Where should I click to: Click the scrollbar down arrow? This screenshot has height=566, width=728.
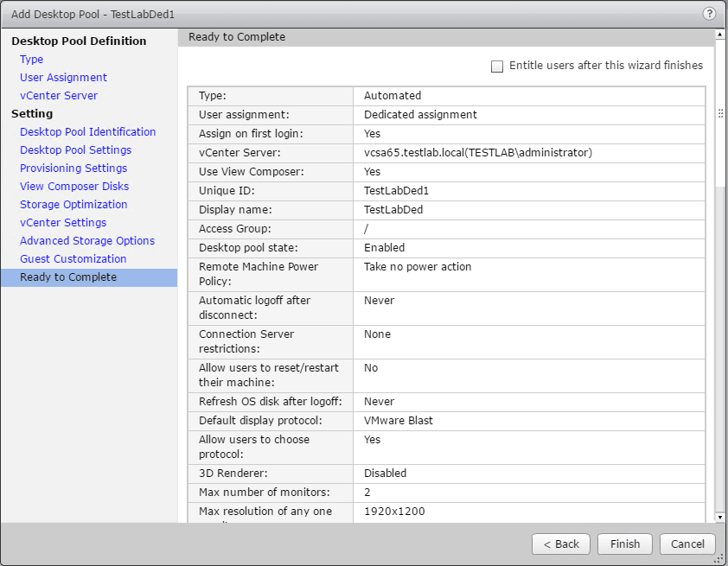click(x=720, y=517)
